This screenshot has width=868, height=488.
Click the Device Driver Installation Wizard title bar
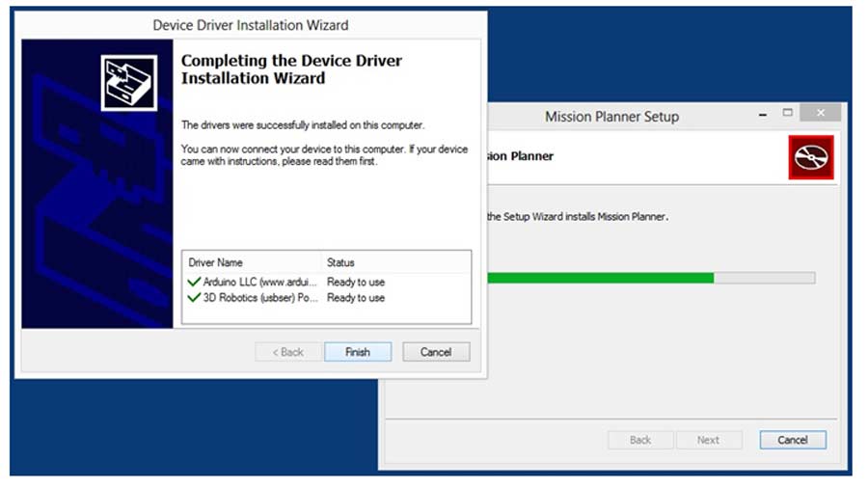pos(250,25)
